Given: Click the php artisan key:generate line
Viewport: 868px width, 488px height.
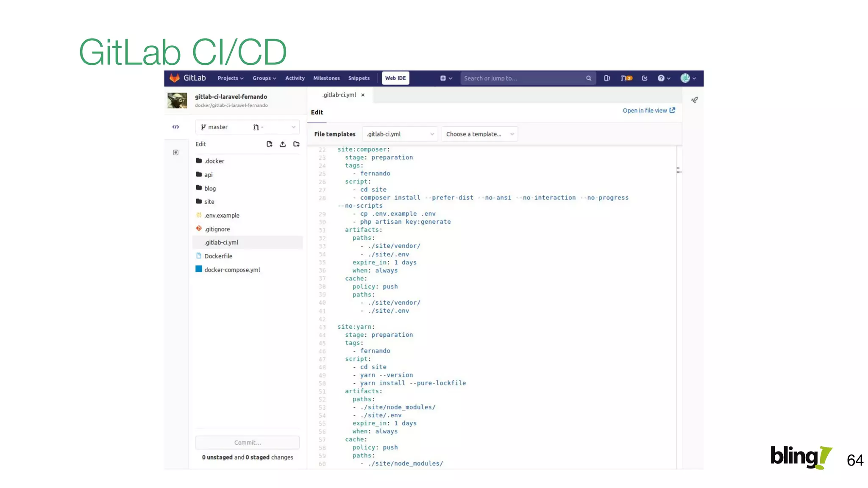Looking at the screenshot, I should click(x=402, y=222).
